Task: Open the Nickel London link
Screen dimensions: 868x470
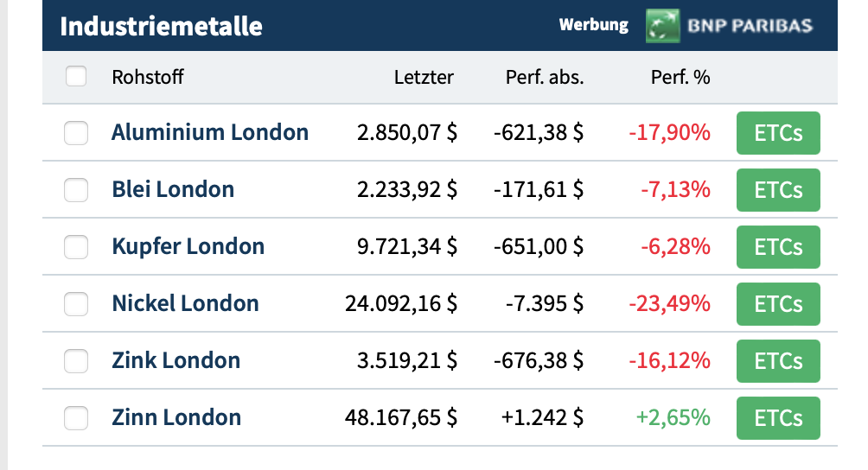Action: pos(185,304)
